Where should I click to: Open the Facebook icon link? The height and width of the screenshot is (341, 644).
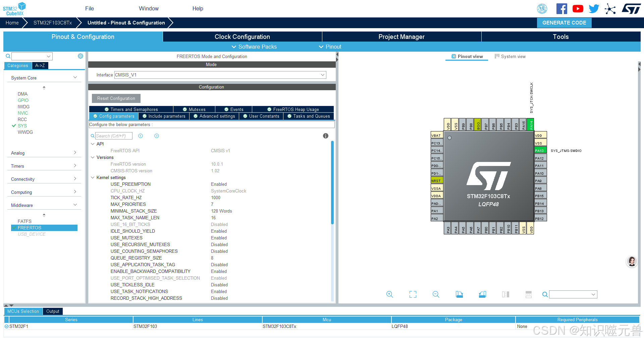[561, 9]
